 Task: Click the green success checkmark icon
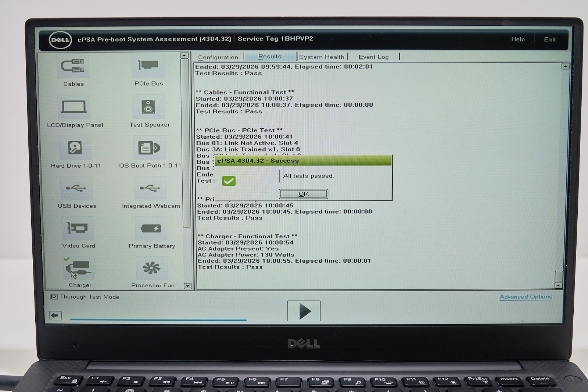click(x=229, y=181)
